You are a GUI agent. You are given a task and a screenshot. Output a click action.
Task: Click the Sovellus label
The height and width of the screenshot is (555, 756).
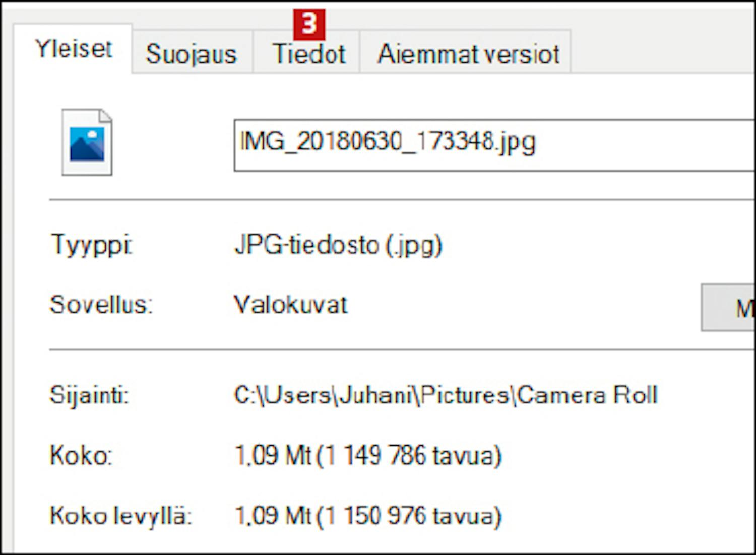click(101, 305)
